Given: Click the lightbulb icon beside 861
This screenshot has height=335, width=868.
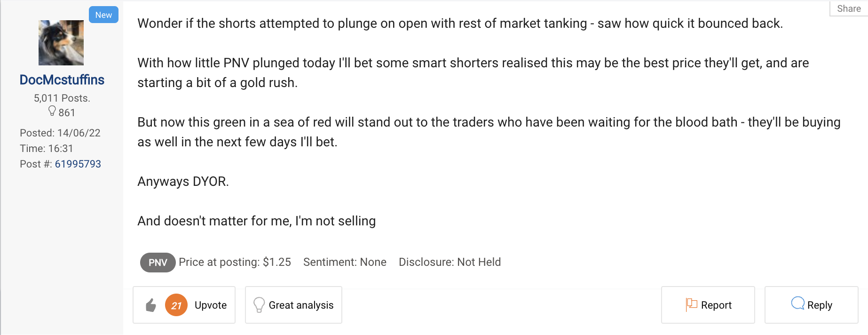Looking at the screenshot, I should click(x=52, y=111).
